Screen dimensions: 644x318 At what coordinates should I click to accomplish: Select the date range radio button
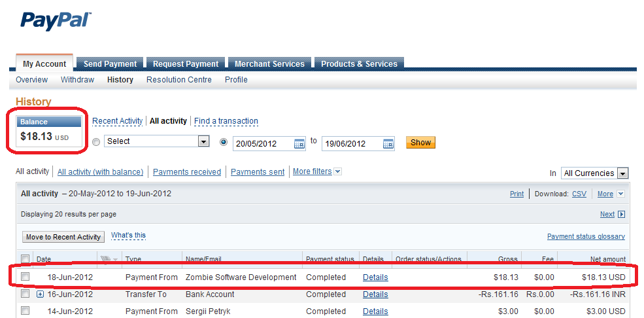pos(224,142)
